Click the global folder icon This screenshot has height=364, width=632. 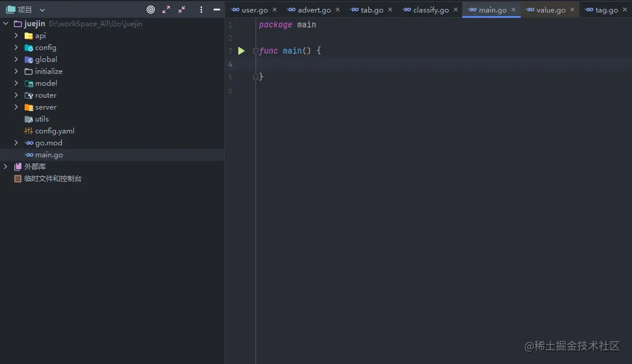[x=29, y=60]
